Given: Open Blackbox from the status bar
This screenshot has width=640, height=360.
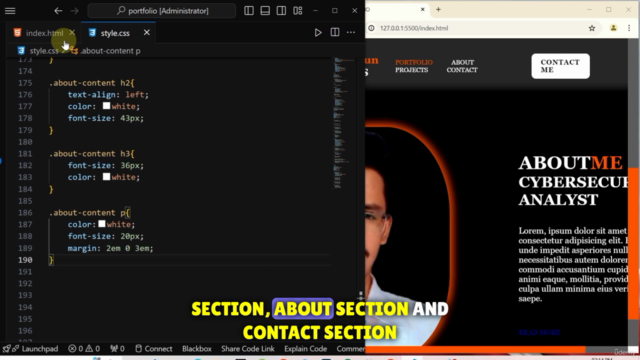Looking at the screenshot, I should 197,349.
